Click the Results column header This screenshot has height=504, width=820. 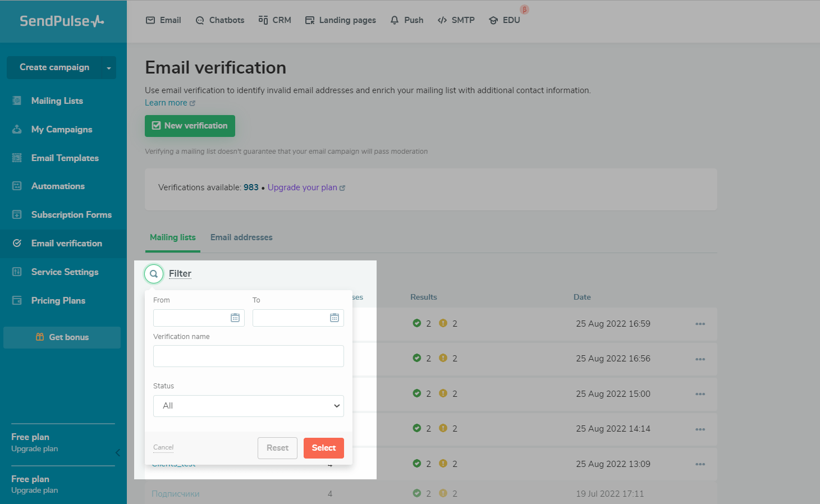click(424, 297)
